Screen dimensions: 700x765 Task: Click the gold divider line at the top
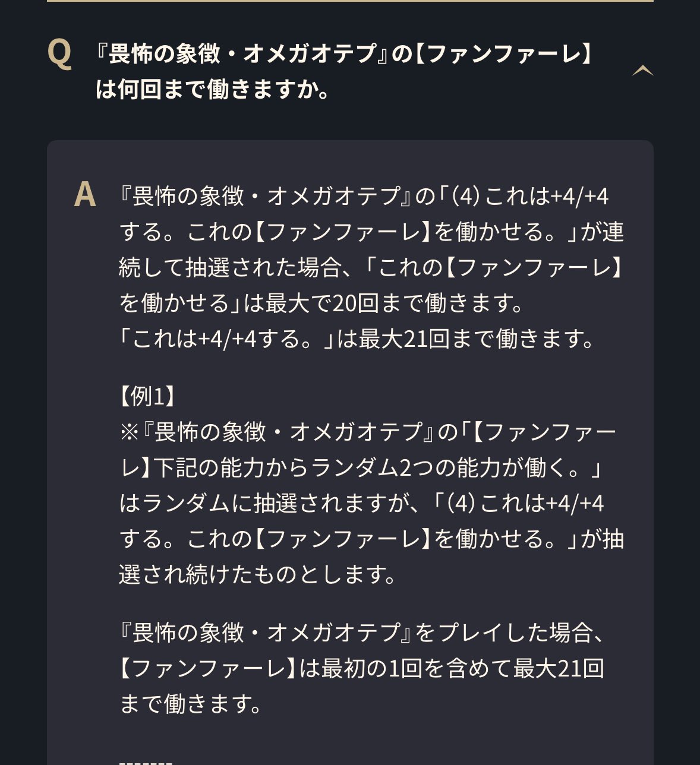click(x=350, y=1)
